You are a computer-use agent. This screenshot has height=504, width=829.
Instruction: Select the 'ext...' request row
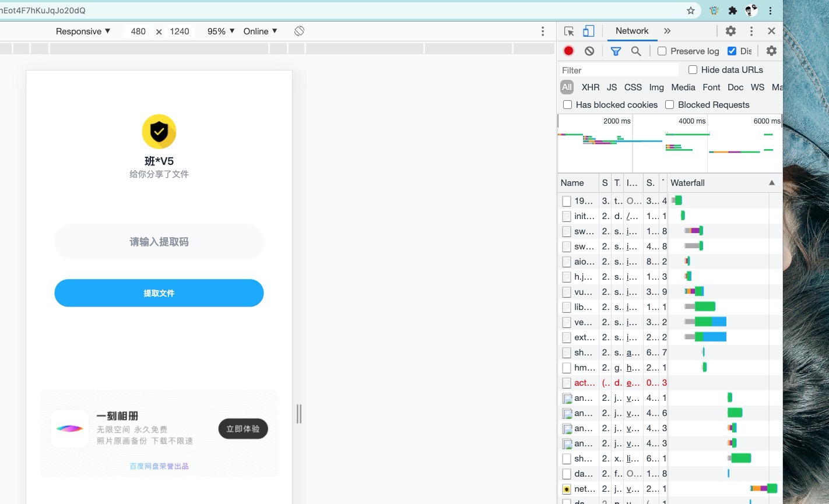670,337
